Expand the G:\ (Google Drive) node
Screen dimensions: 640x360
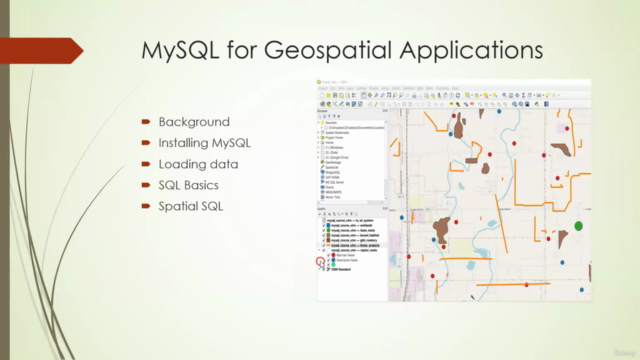coord(319,157)
